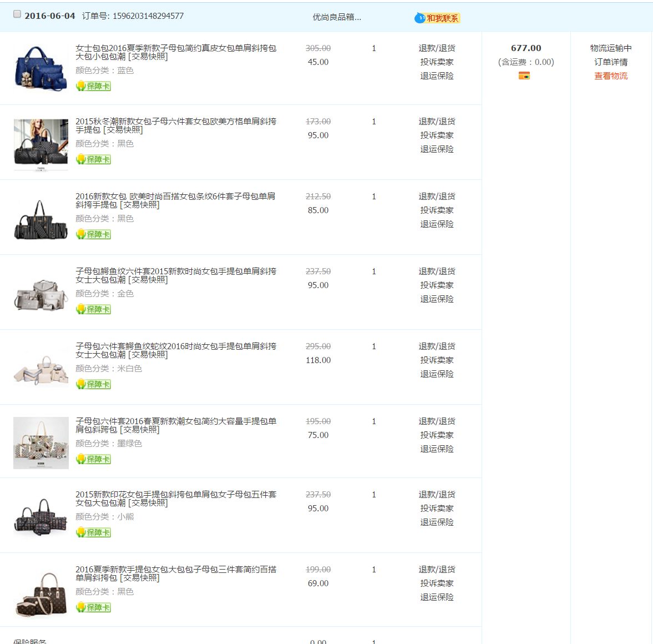Click strikethrough price 305.00
Image resolution: width=653 pixels, height=644 pixels.
coord(318,48)
